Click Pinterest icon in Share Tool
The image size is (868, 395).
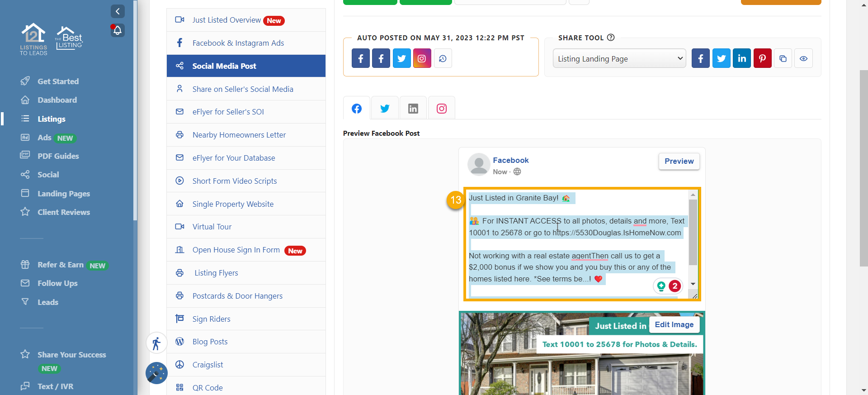click(x=762, y=58)
